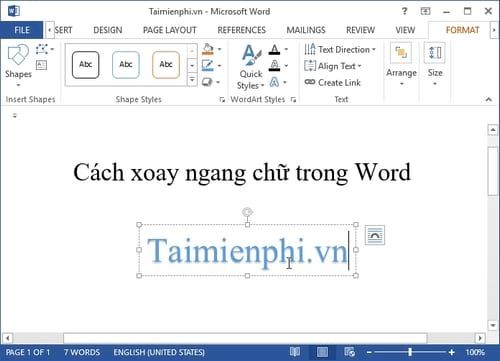This screenshot has height=361, width=500.
Task: Apply the first black-outline Abc shape style
Action: click(86, 65)
